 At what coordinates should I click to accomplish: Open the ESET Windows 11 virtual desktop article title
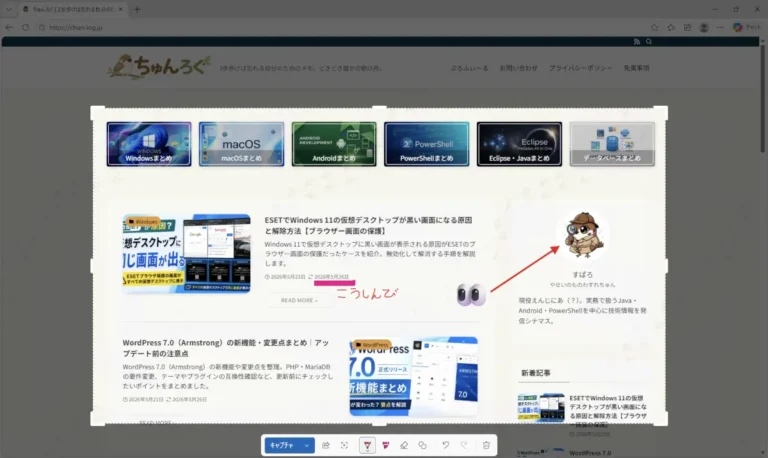point(368,225)
